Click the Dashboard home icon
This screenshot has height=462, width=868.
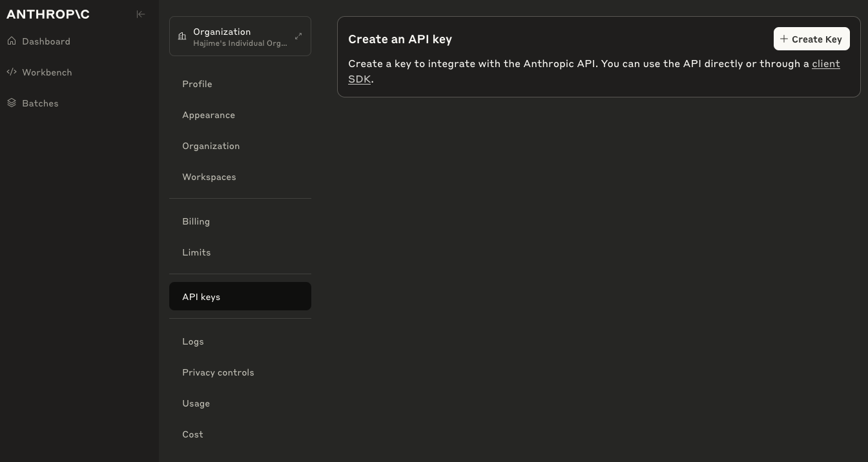[12, 41]
